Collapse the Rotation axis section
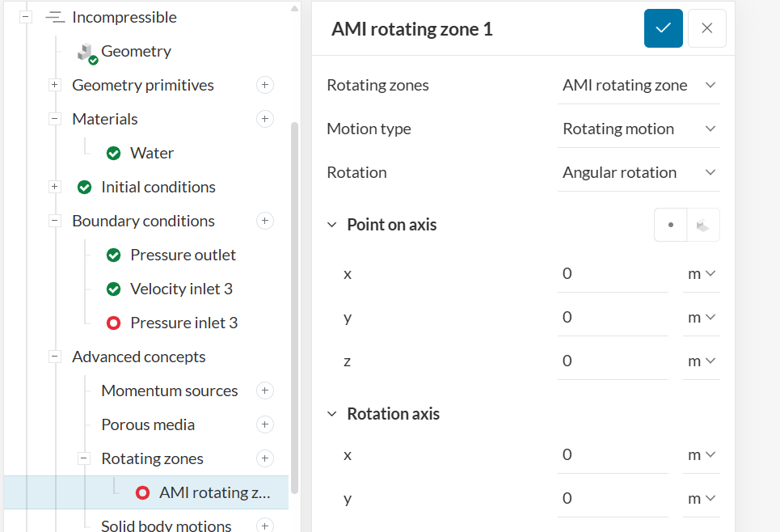Image resolution: width=780 pixels, height=532 pixels. [x=331, y=414]
